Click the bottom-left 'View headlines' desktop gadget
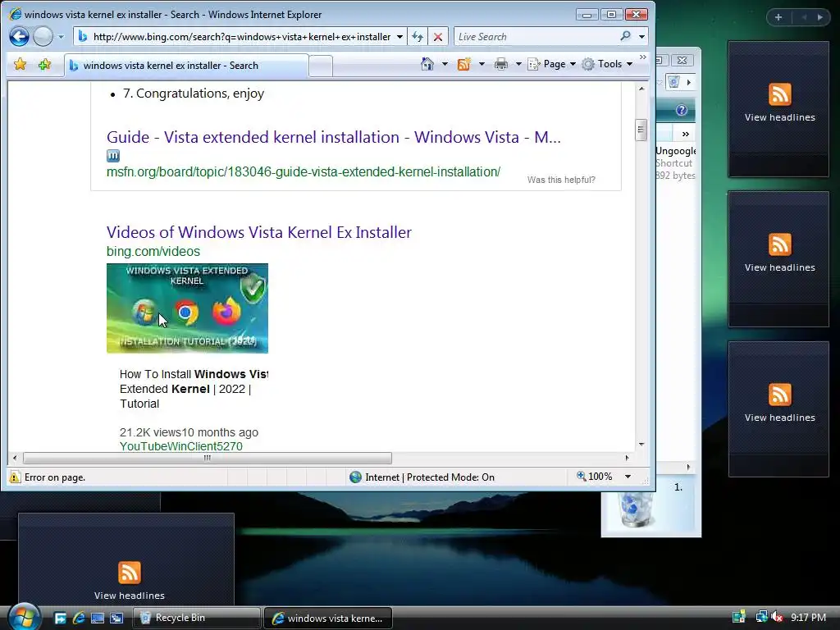Image resolution: width=840 pixels, height=630 pixels. point(126,558)
